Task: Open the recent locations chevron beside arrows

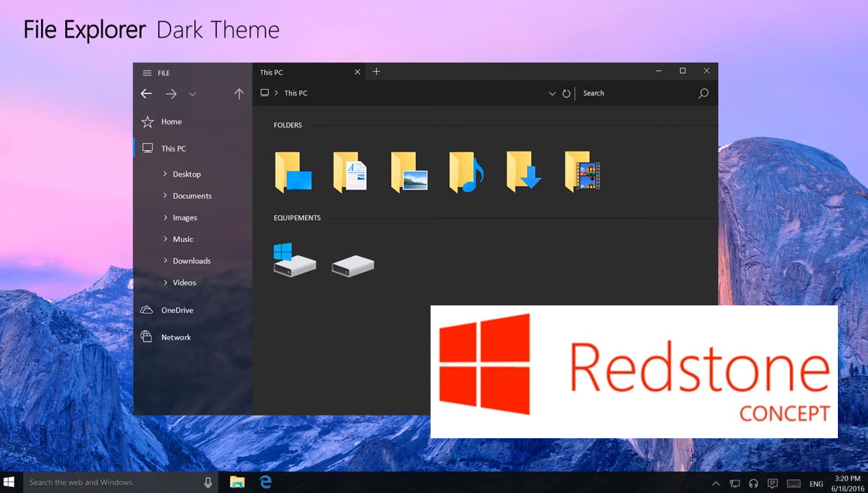Action: (x=192, y=94)
